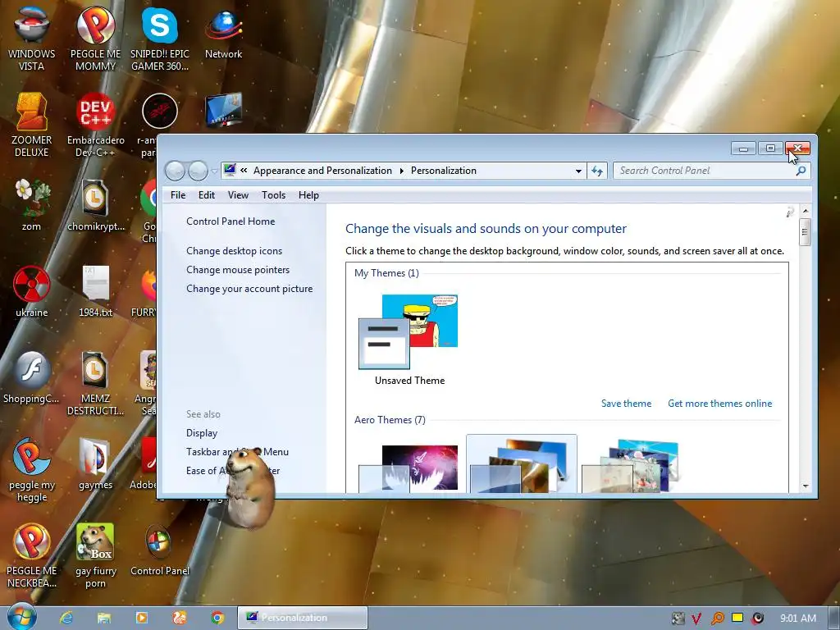This screenshot has height=630, width=840.
Task: Click the red V tray icon
Action: click(696, 619)
